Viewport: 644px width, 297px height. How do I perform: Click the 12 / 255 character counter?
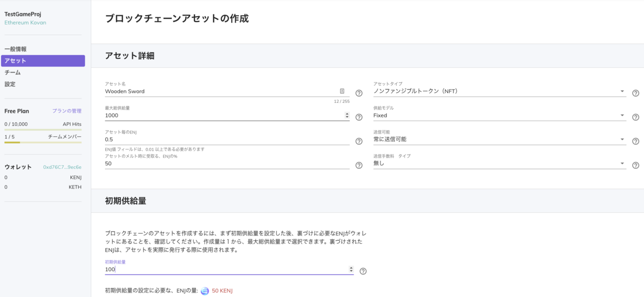click(x=342, y=101)
